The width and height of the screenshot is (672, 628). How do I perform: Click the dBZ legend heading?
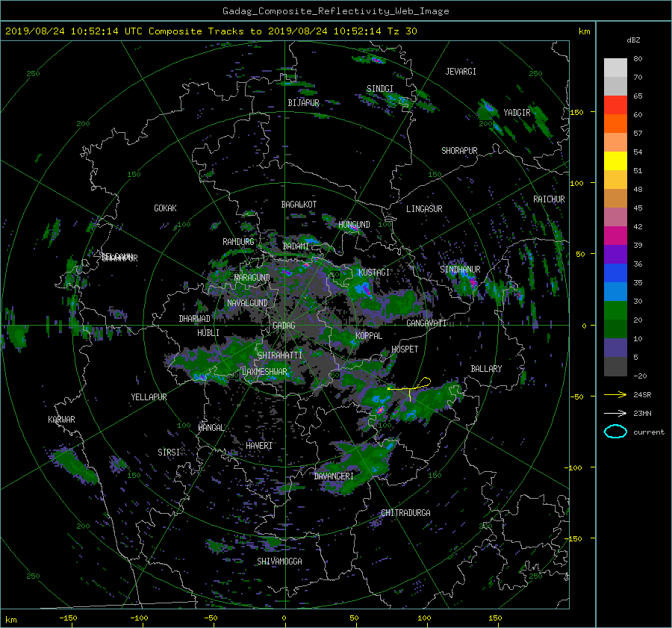click(633, 40)
